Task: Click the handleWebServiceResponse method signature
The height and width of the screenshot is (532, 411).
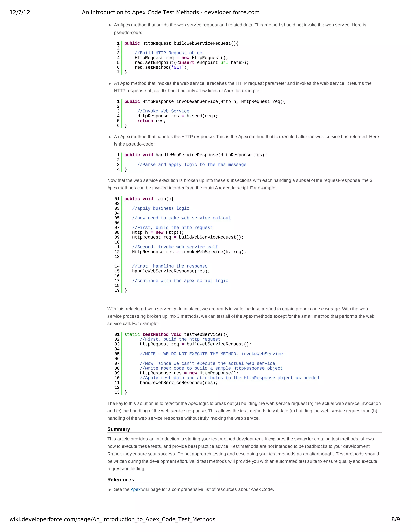Action: (196, 155)
